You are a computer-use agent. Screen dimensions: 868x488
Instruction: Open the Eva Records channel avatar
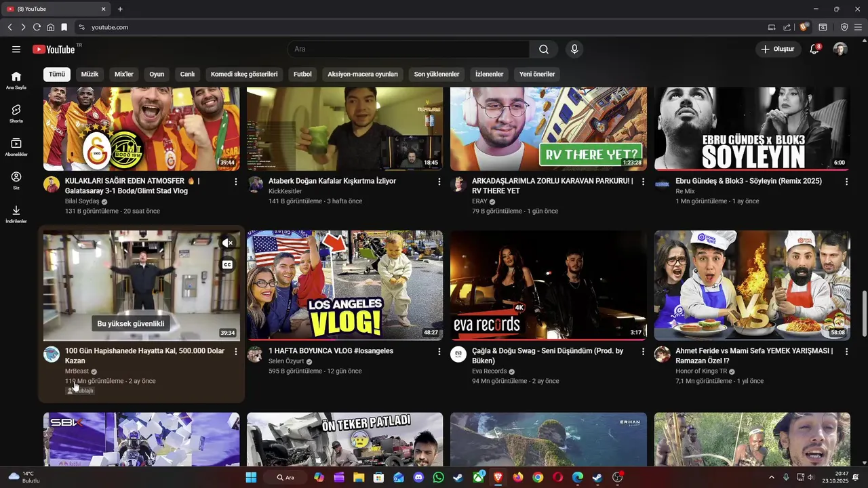pos(458,354)
